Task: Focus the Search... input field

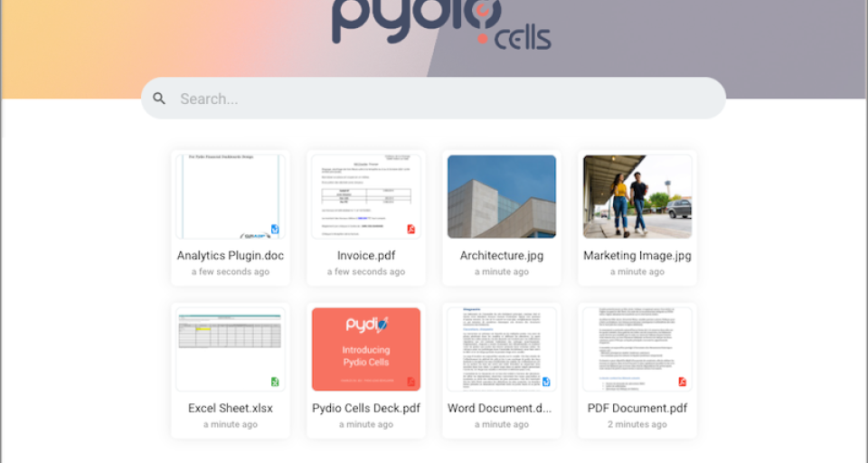Action: (x=433, y=98)
